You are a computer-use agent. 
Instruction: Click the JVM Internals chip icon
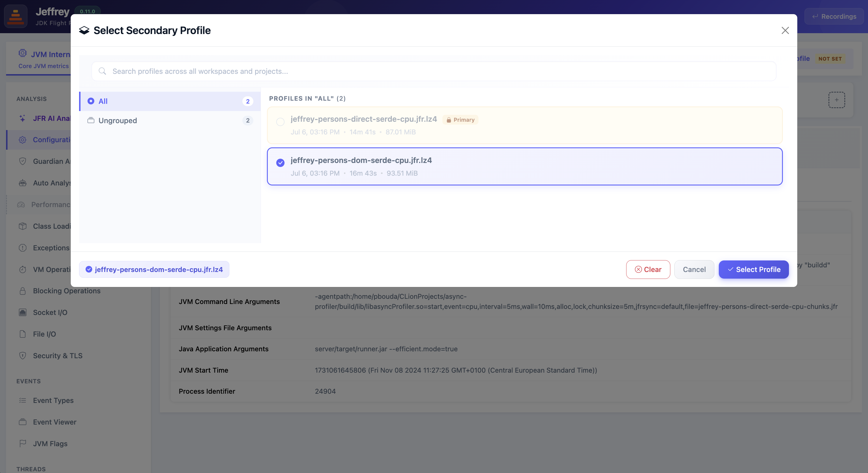pos(22,53)
